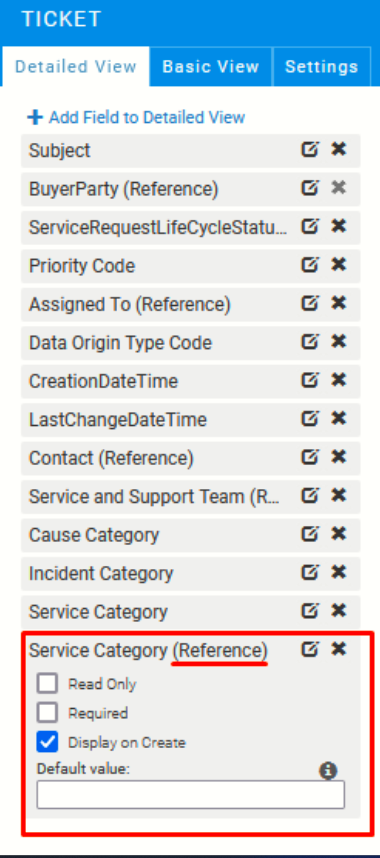Uncheck Display on Create
The height and width of the screenshot is (858, 380).
coord(48,742)
